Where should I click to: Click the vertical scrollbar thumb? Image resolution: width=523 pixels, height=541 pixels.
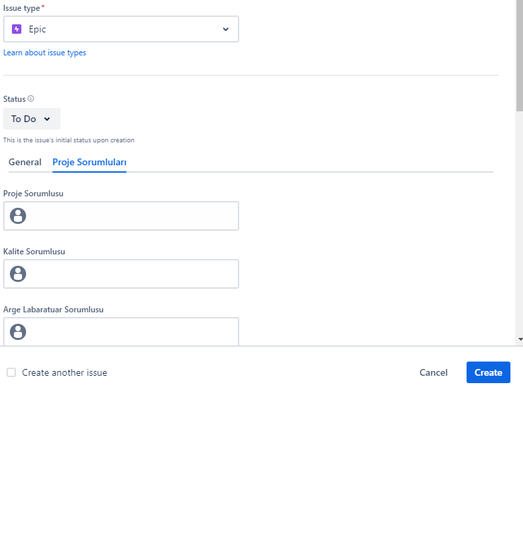520,55
